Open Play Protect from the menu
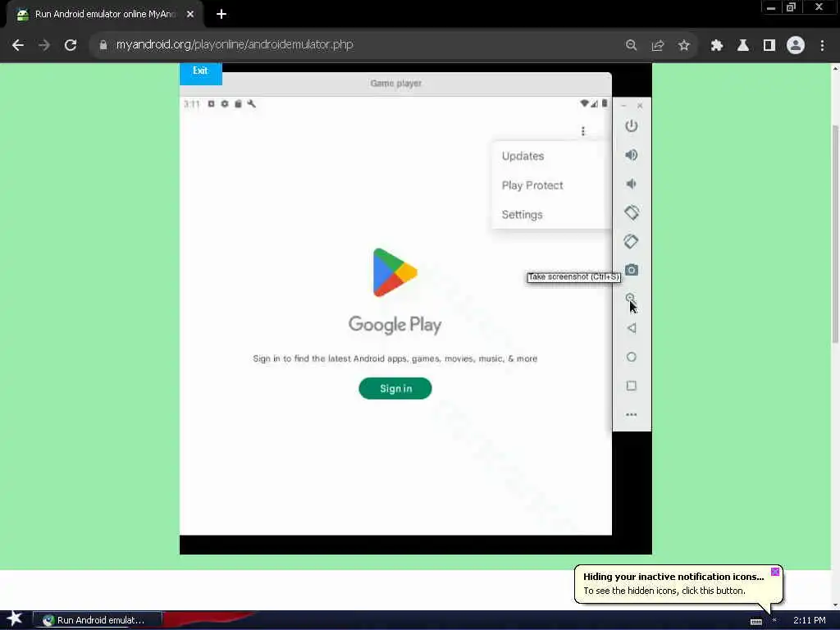840x630 pixels. click(551, 185)
